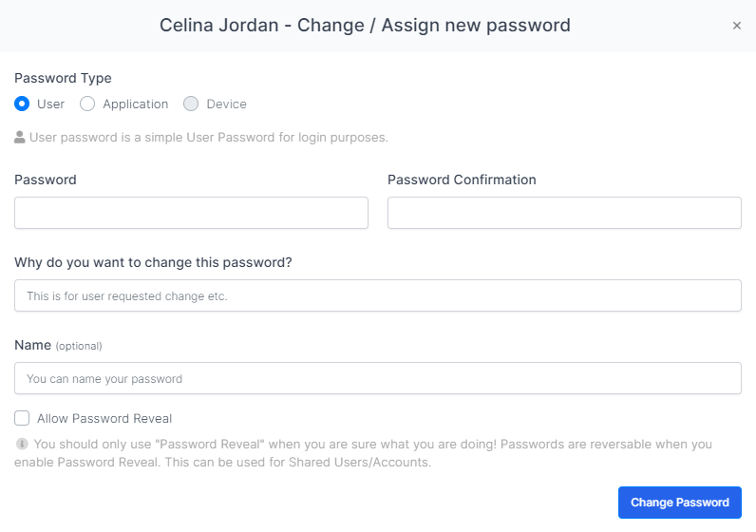Click the User password description text
756x532 pixels.
click(x=209, y=137)
